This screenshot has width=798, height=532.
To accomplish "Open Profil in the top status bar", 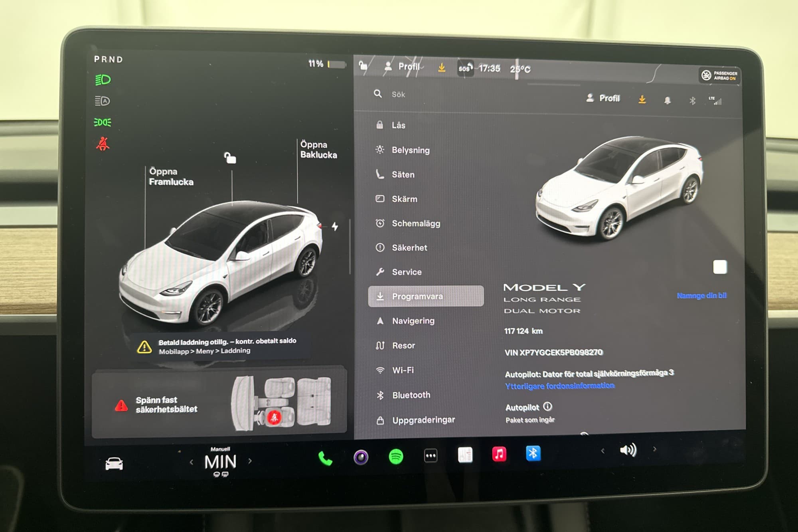I will (x=403, y=67).
